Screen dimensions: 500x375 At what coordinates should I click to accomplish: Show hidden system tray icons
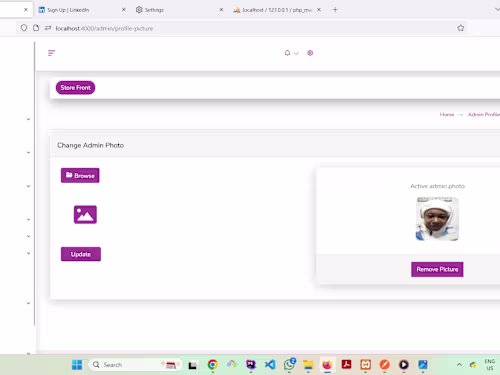[459, 365]
